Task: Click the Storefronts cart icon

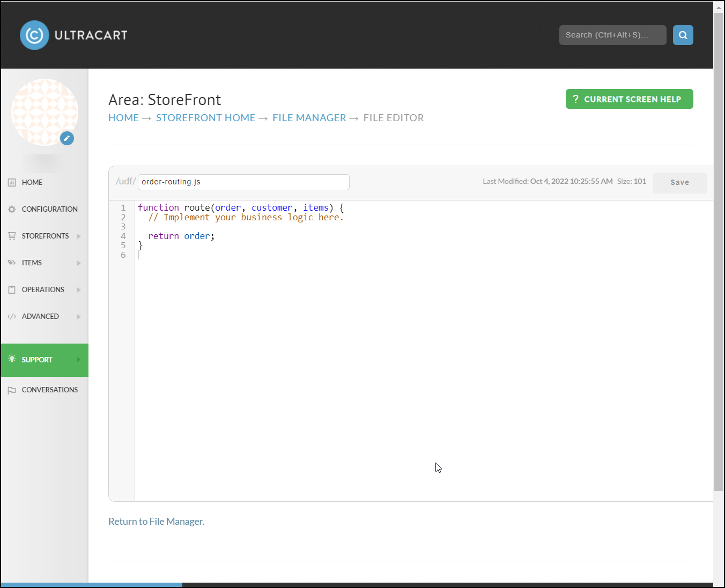Action: coord(12,236)
